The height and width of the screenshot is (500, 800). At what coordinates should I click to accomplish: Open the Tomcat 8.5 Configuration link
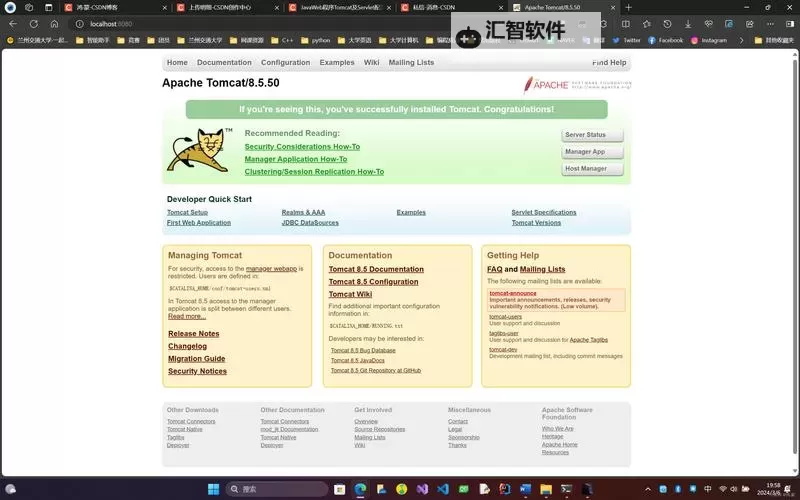(x=373, y=282)
